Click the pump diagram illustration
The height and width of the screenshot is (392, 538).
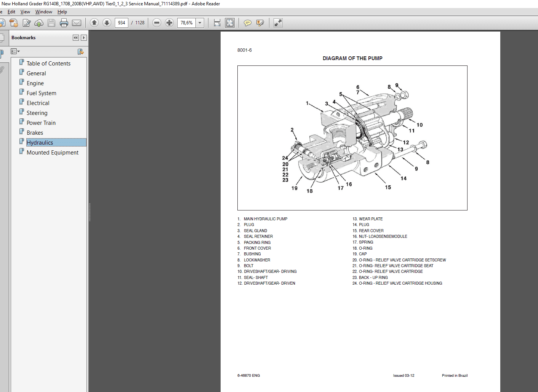(x=352, y=138)
